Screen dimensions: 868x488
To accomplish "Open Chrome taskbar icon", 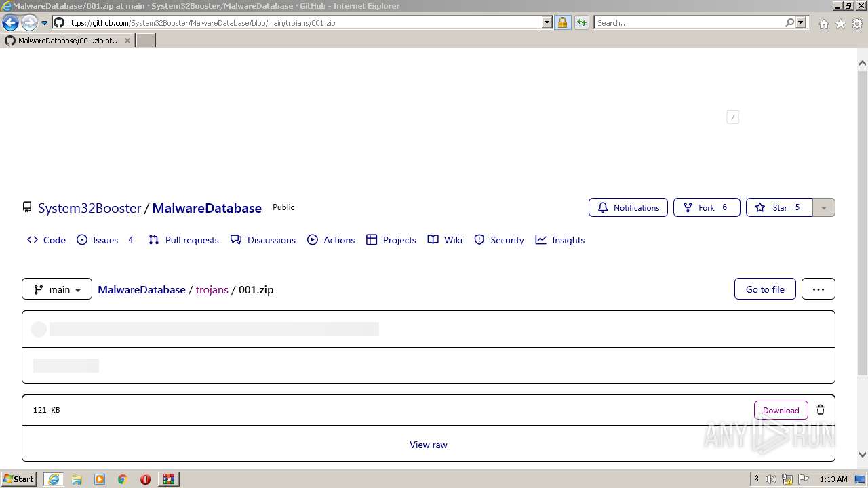I will (x=123, y=479).
